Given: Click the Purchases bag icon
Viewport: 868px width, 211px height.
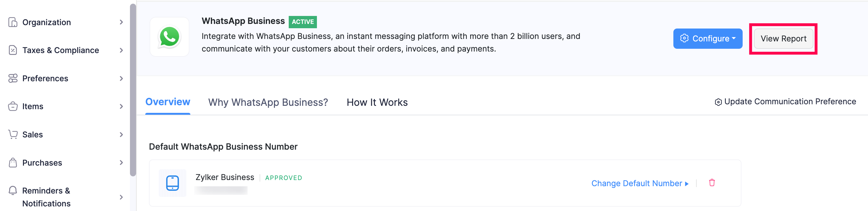Looking at the screenshot, I should click(x=13, y=163).
